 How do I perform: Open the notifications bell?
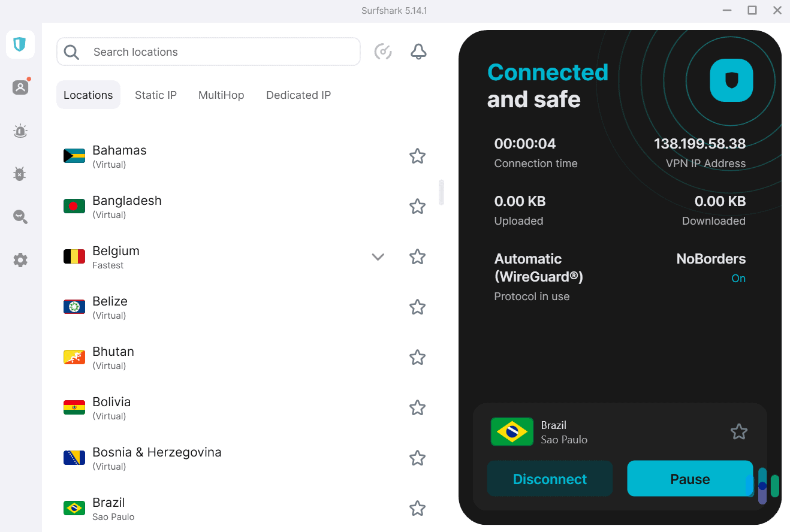[418, 52]
